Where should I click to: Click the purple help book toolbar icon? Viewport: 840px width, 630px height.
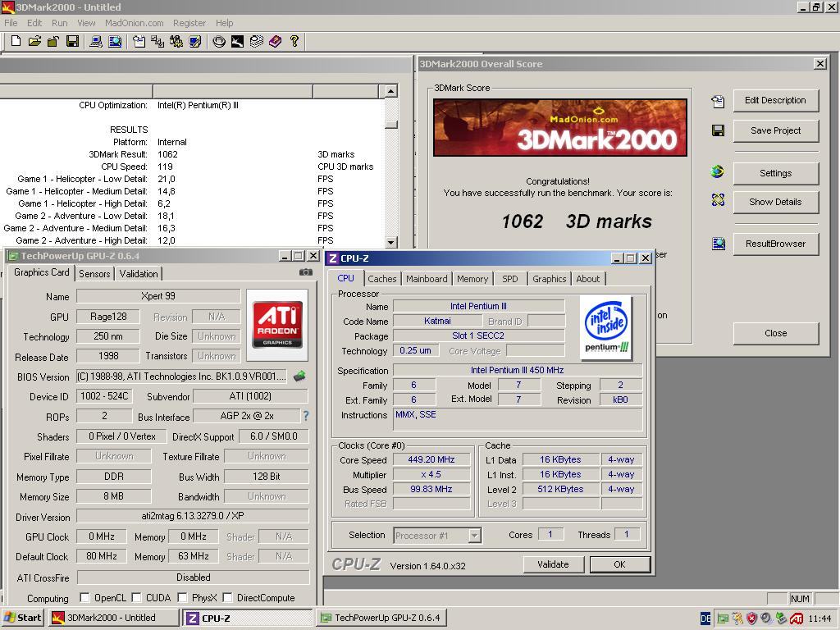[x=276, y=41]
